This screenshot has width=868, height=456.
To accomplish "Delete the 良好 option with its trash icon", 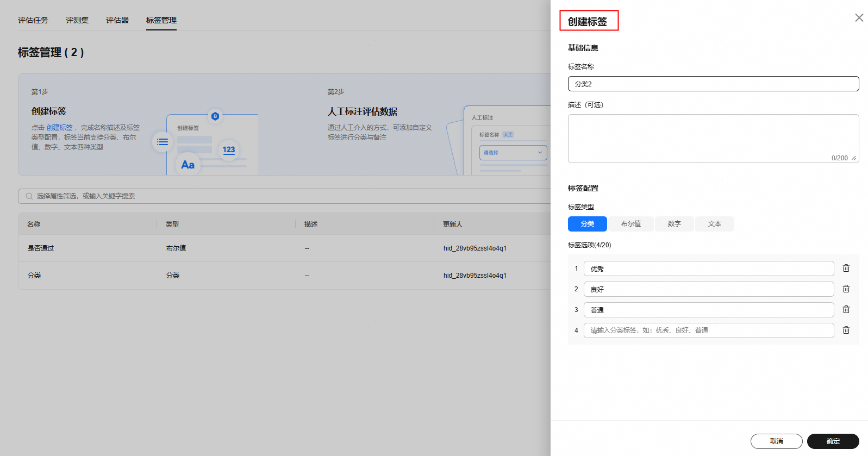I will click(846, 289).
